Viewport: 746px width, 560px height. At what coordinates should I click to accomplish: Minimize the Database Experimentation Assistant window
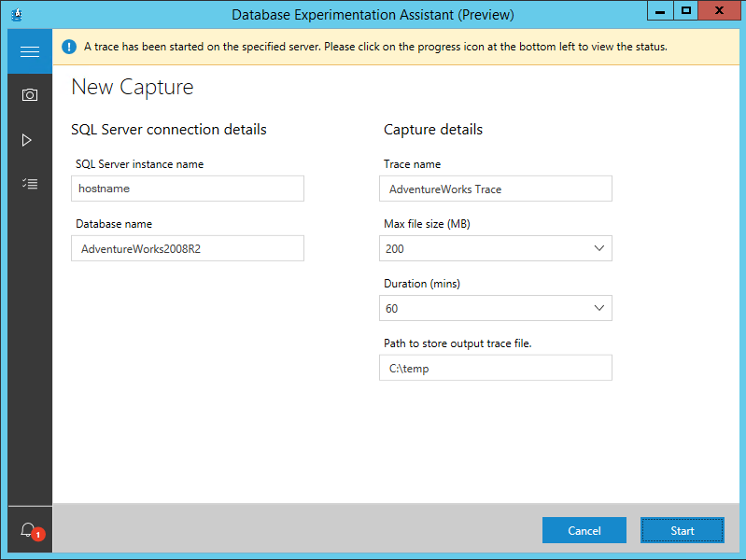(659, 11)
